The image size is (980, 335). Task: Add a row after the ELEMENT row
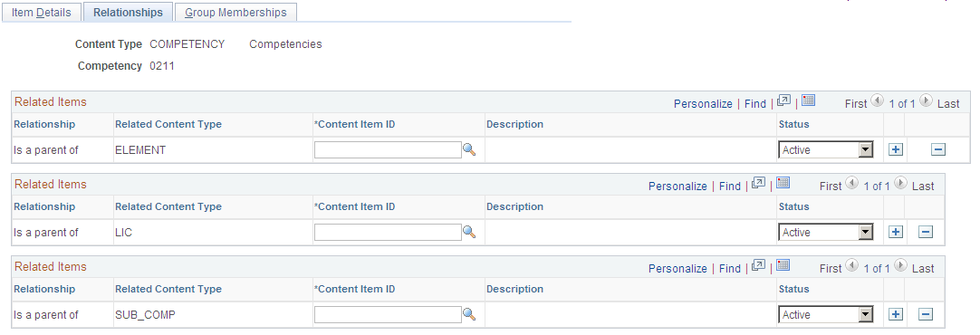pyautogui.click(x=896, y=150)
